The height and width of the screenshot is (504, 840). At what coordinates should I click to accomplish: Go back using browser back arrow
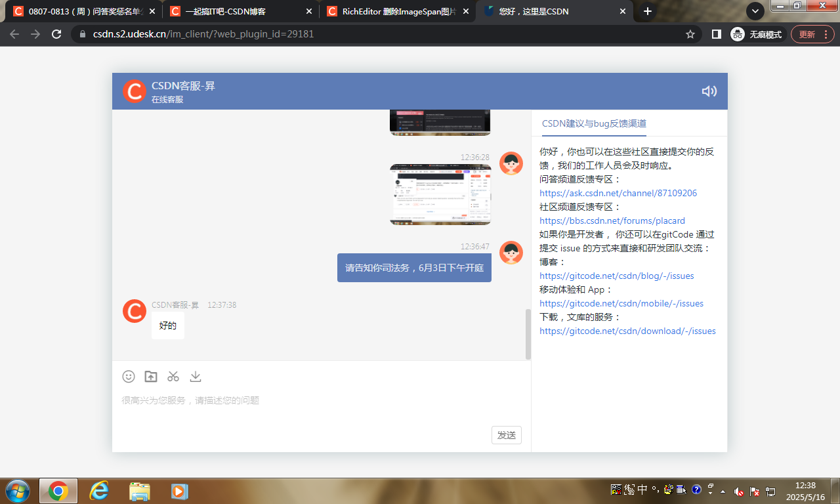click(14, 34)
